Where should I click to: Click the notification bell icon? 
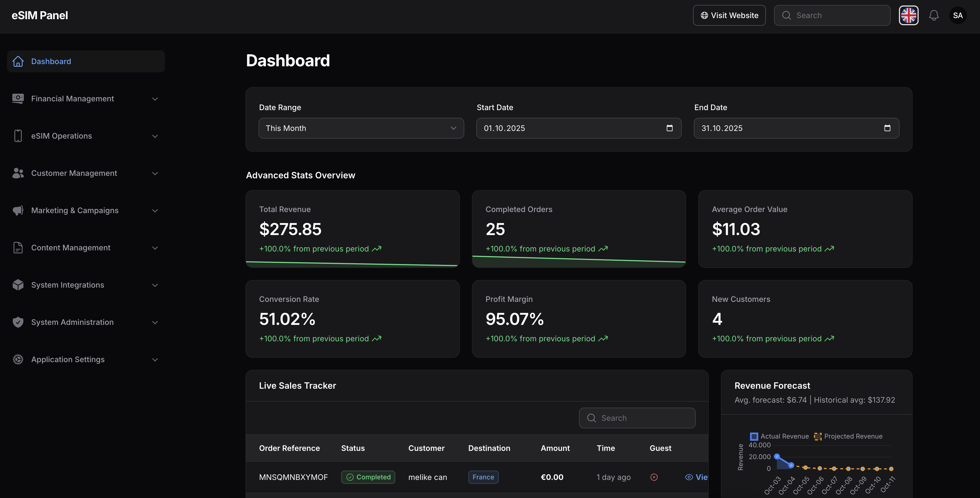934,16
